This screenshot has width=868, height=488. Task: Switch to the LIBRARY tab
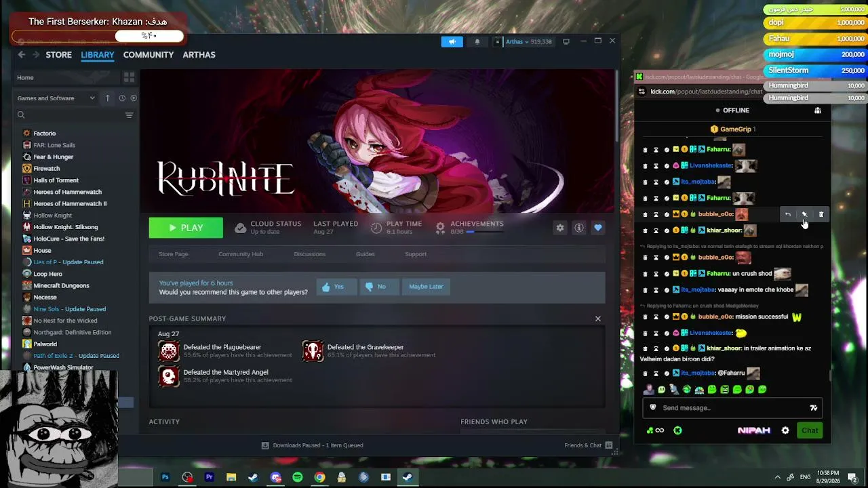pyautogui.click(x=98, y=55)
